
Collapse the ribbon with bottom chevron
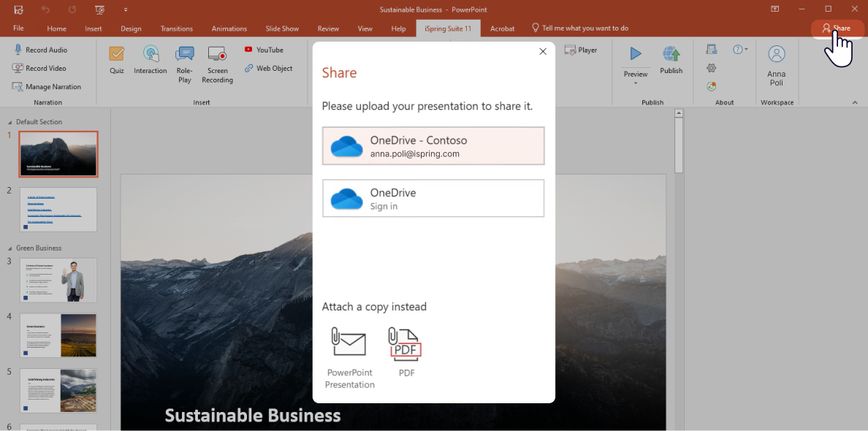[855, 102]
